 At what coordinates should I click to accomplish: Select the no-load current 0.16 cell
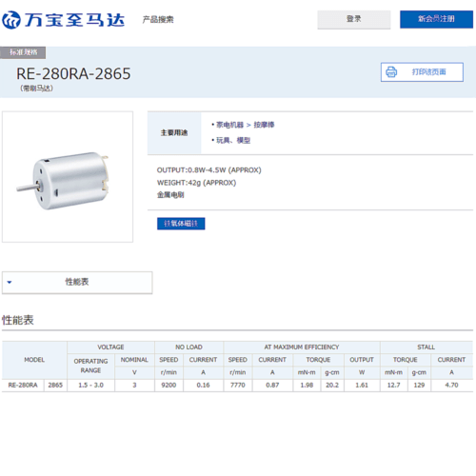tap(203, 385)
